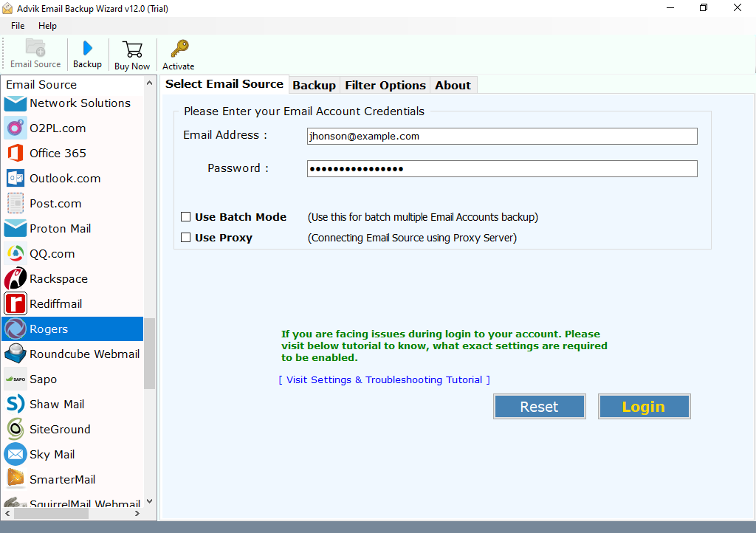
Task: Select Office 365 label in list
Action: pos(58,154)
